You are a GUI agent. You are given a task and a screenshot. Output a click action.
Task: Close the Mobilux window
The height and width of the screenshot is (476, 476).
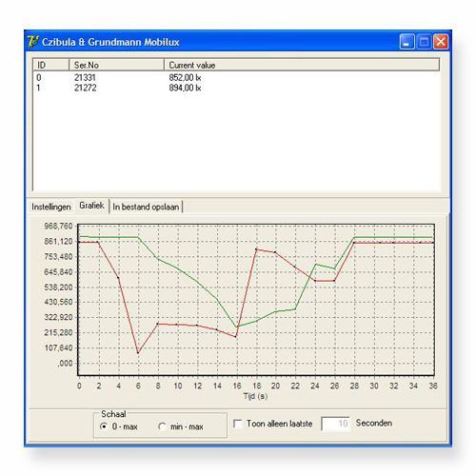coord(441,42)
